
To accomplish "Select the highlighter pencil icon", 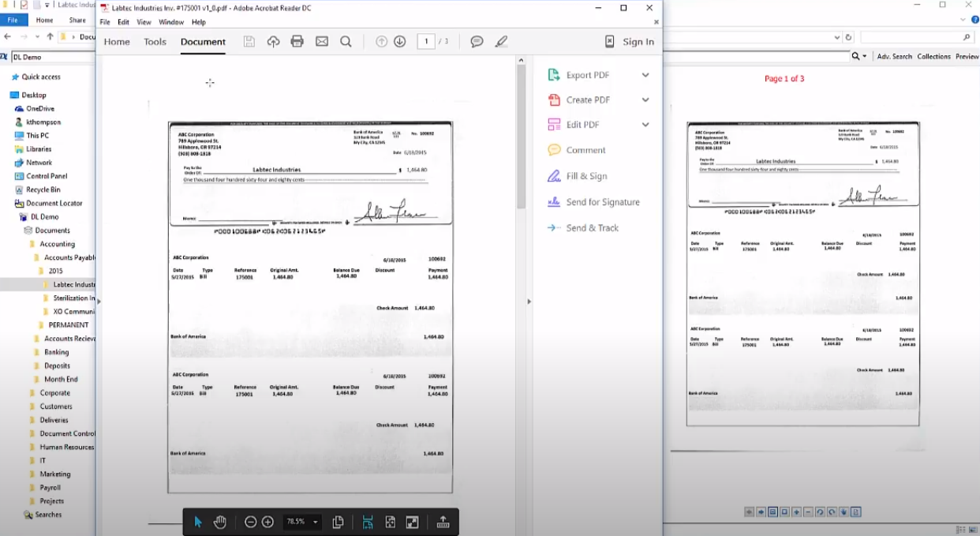I will [x=501, y=41].
